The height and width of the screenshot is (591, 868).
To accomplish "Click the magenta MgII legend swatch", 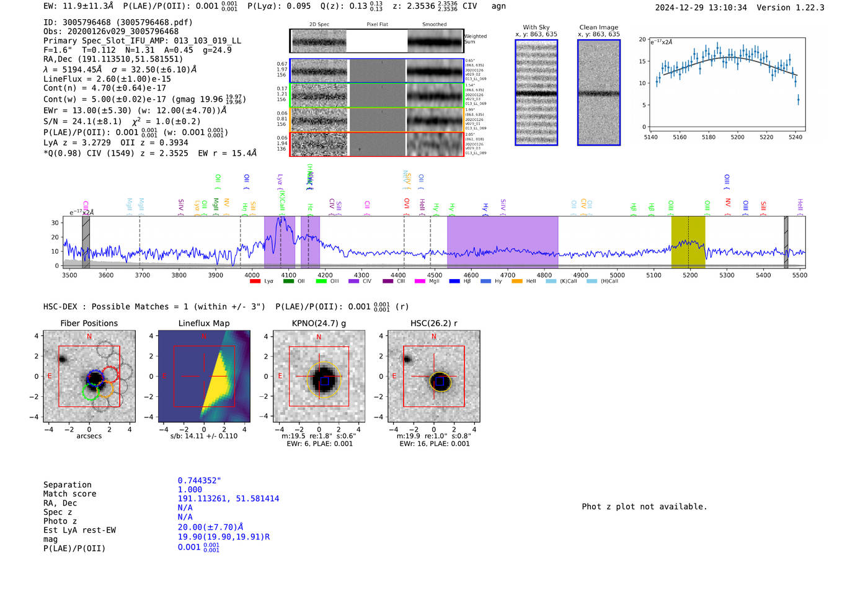I will (x=420, y=282).
